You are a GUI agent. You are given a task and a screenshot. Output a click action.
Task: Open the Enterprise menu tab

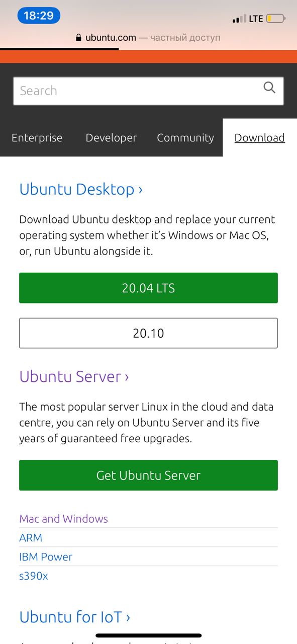[37, 138]
